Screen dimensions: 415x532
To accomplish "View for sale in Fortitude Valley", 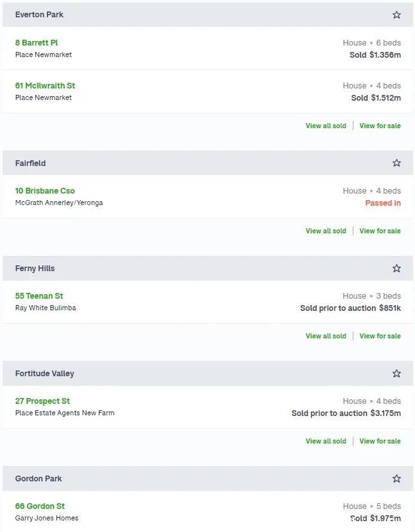I will point(380,442).
